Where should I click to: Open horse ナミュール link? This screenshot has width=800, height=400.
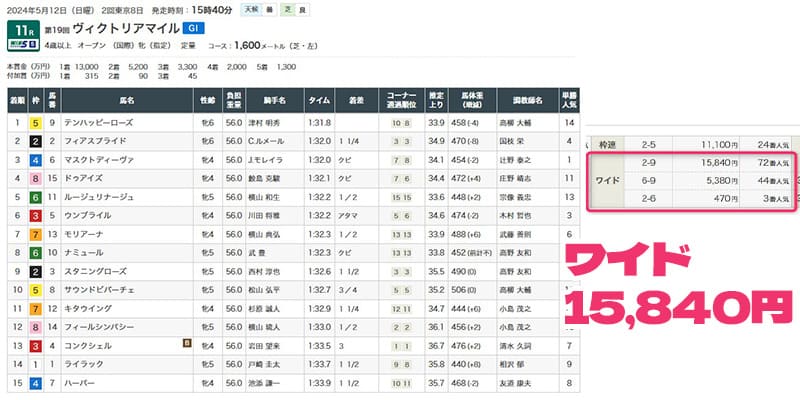coord(84,253)
